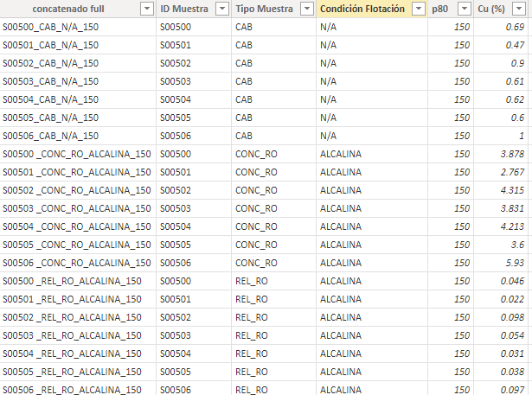Click cell S00506 _CONC_RO_ALCALINA_150
Viewport: 532px width, 395px height.
[x=78, y=263]
